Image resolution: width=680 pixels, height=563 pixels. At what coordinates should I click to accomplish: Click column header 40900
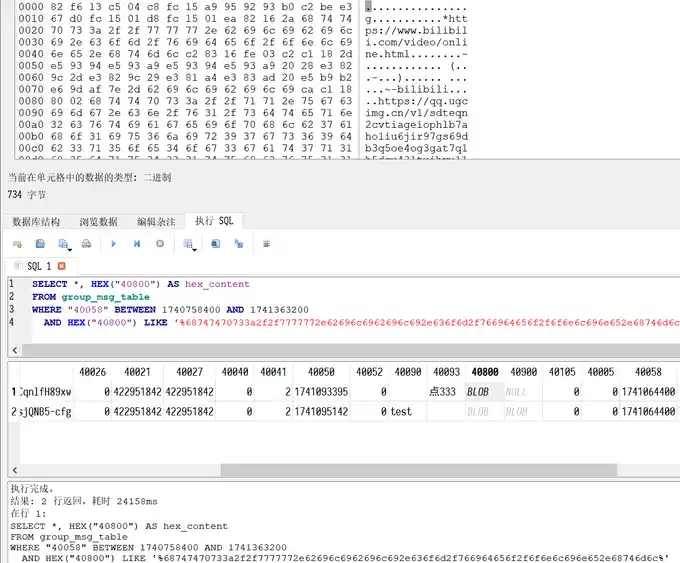tap(523, 372)
